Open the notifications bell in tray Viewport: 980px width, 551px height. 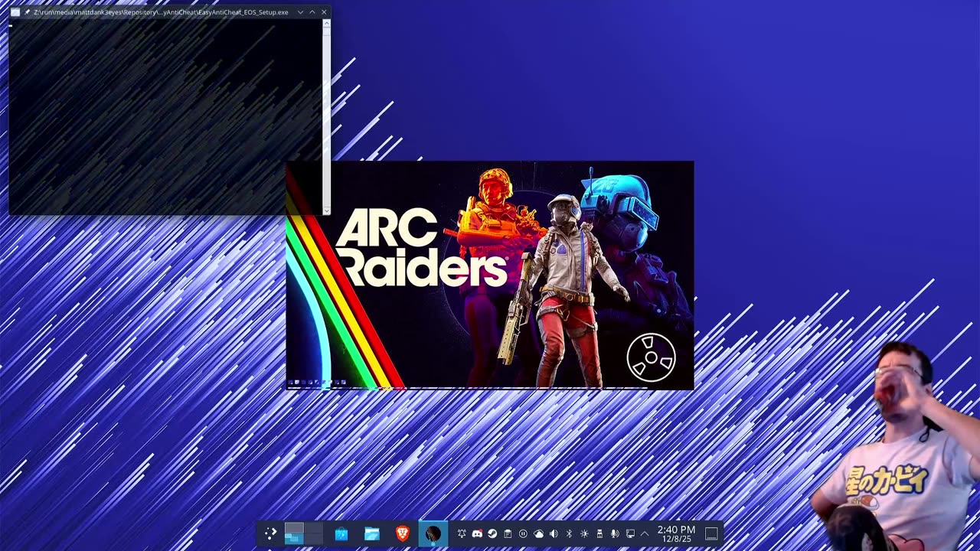click(x=462, y=533)
